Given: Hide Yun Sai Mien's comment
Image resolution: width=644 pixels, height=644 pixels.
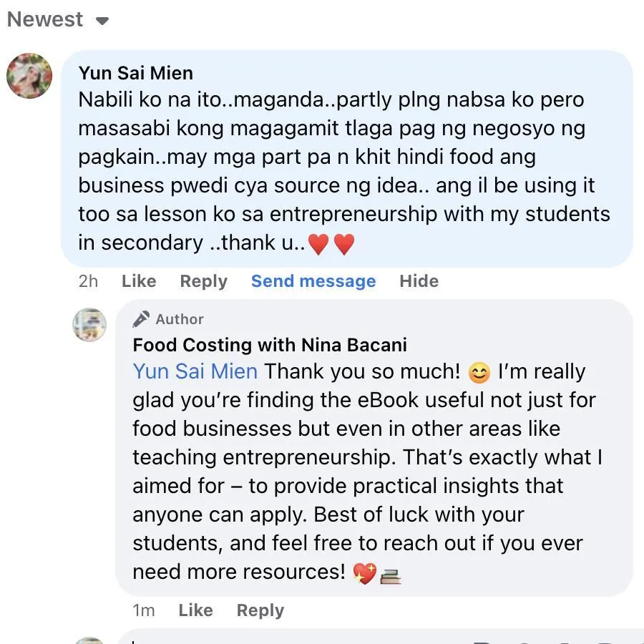Looking at the screenshot, I should coord(419,281).
